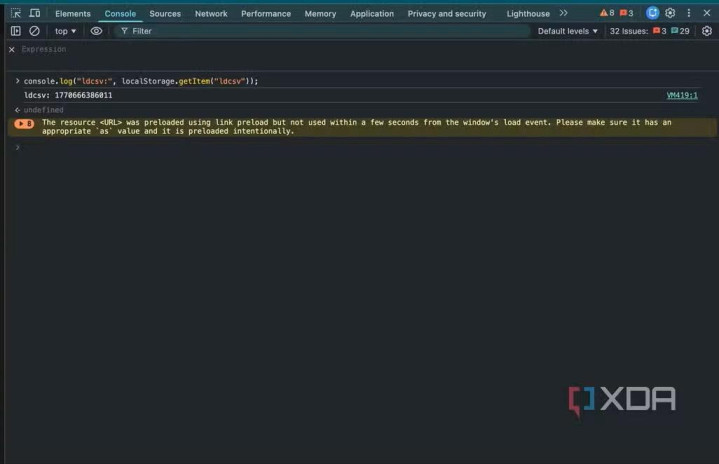Open DevTools settings gear
This screenshot has height=464, width=719.
670,13
